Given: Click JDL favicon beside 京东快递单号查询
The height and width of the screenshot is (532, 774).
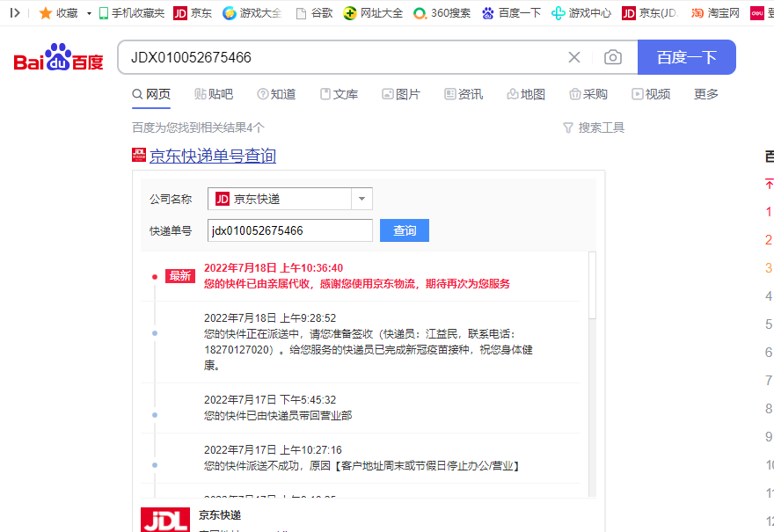Looking at the screenshot, I should 139,155.
